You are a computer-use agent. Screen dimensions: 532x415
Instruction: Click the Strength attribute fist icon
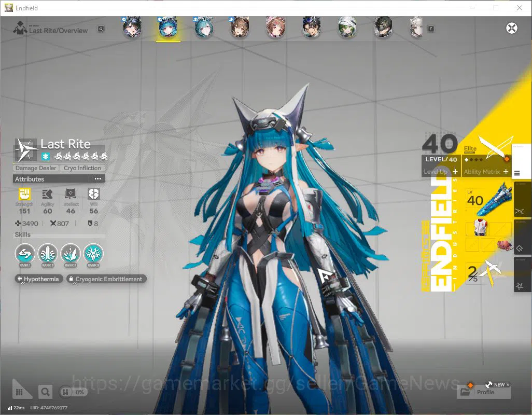(x=24, y=194)
